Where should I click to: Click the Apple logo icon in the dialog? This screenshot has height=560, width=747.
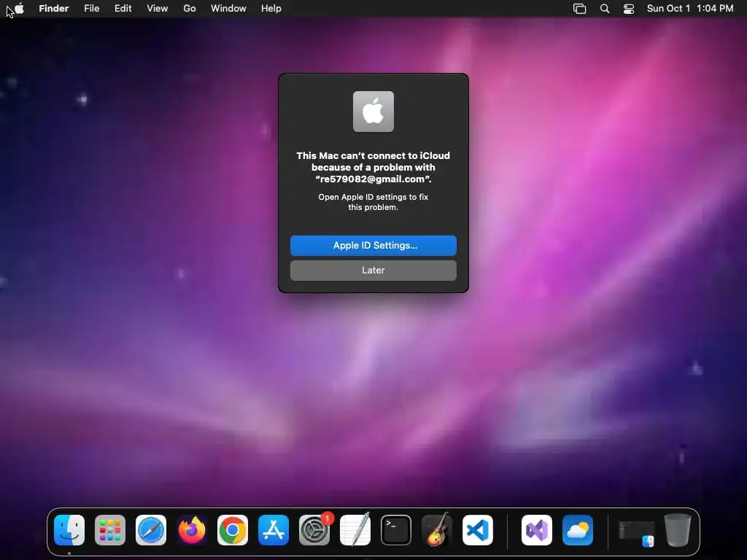373,112
